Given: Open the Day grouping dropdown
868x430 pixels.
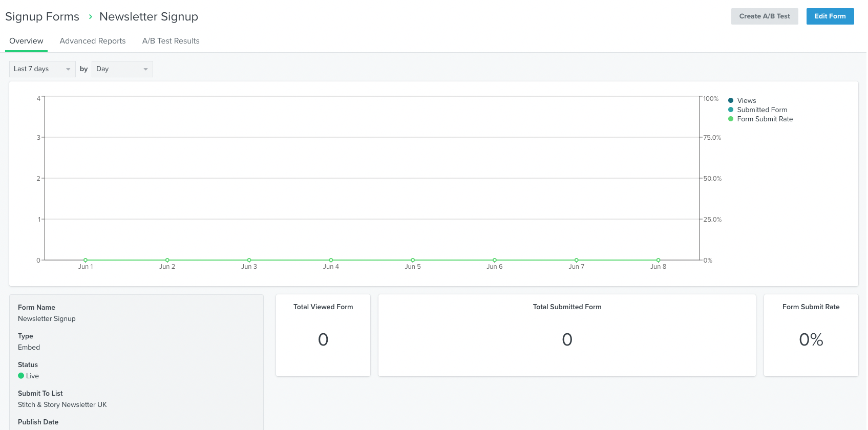Looking at the screenshot, I should [122, 69].
